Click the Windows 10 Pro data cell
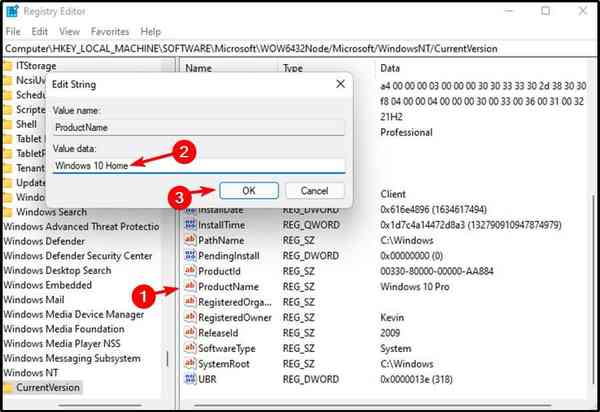The width and height of the screenshot is (600, 412). (415, 287)
